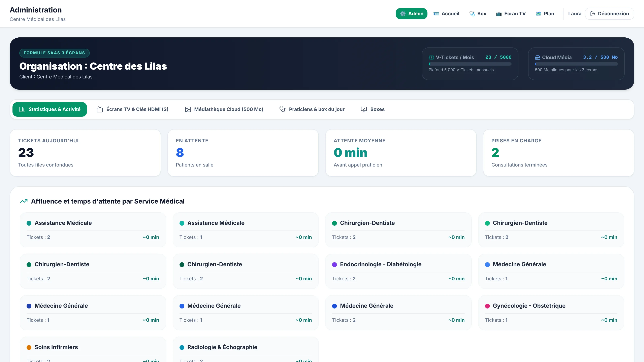Select the Attente Moyenne stat card
The width and height of the screenshot is (644, 362).
[x=401, y=153]
